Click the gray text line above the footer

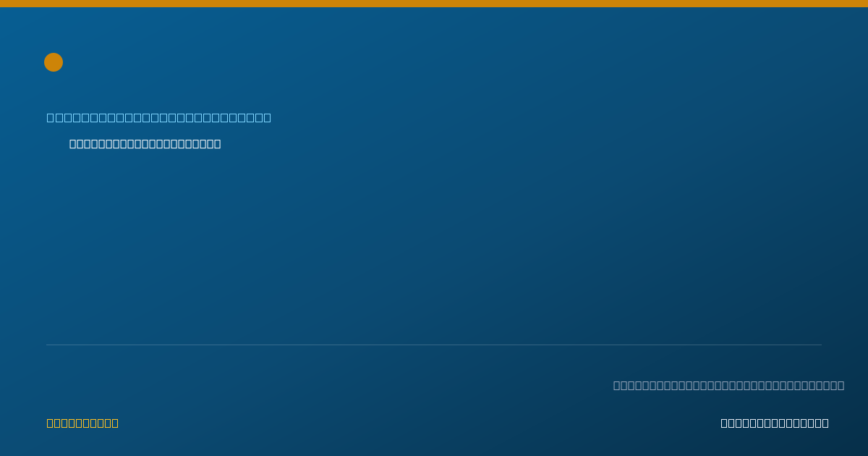728,385
